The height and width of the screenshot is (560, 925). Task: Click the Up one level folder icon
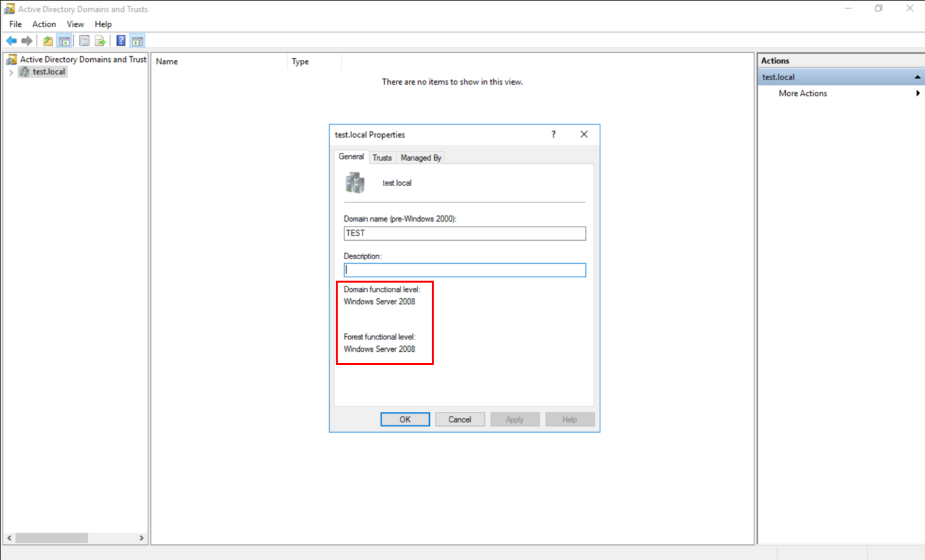pyautogui.click(x=48, y=41)
